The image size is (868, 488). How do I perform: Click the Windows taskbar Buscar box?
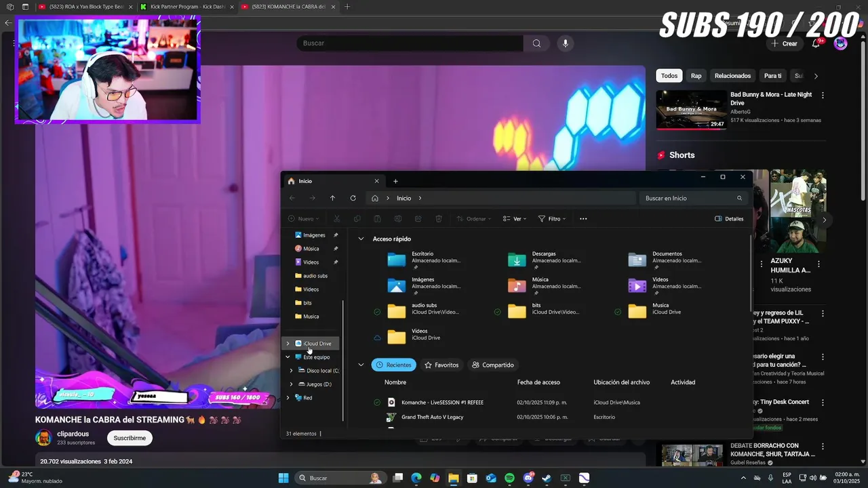(x=340, y=478)
